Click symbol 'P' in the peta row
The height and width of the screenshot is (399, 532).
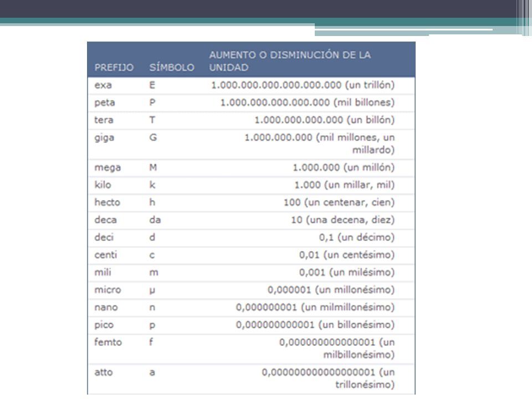coord(152,103)
